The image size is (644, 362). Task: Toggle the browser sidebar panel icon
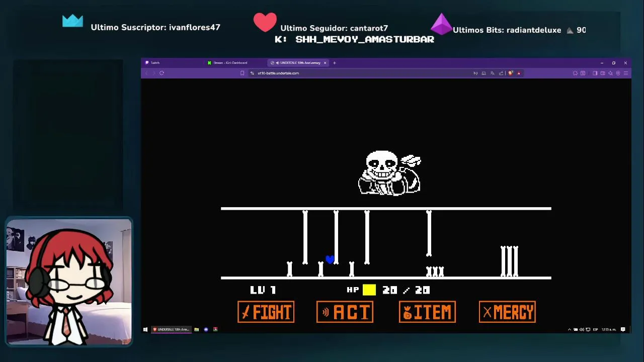point(595,73)
